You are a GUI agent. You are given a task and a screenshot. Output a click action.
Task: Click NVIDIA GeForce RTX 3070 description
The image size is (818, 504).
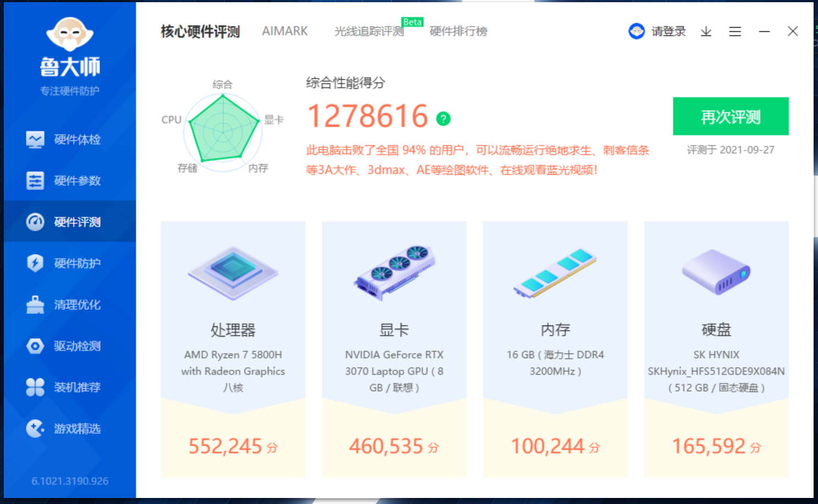coord(394,371)
